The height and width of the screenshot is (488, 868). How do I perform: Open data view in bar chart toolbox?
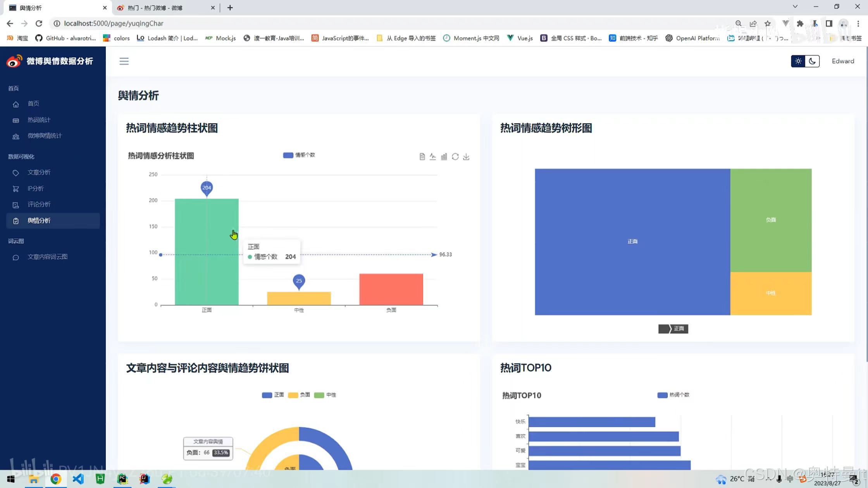[422, 156]
